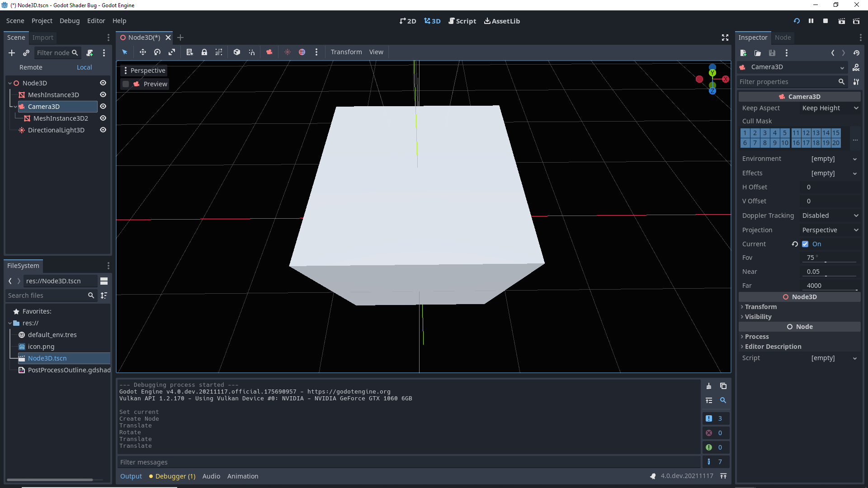Select the Move tool in the 3D toolbar
Screen dimensions: 868x488
pyautogui.click(x=142, y=52)
